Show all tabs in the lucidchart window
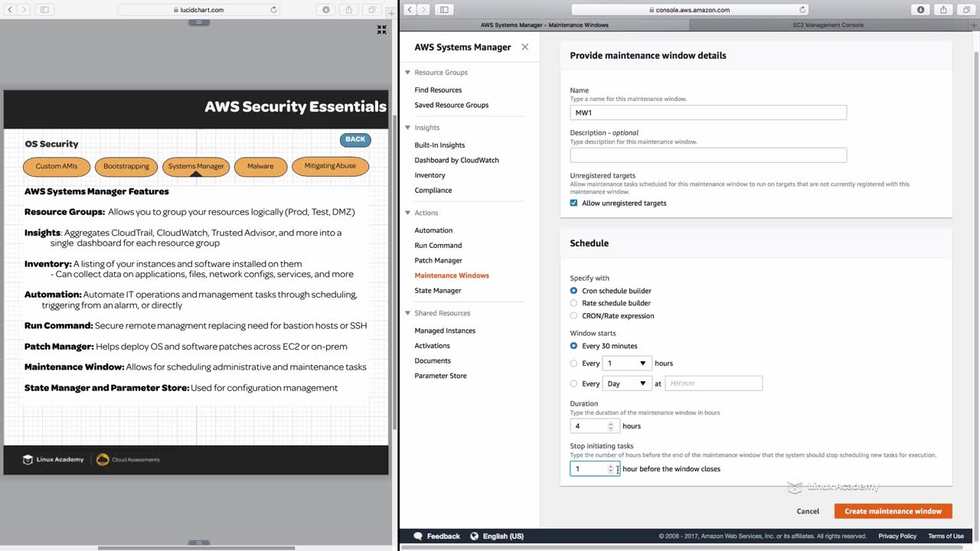Screen dimensions: 980x551 pyautogui.click(x=372, y=10)
